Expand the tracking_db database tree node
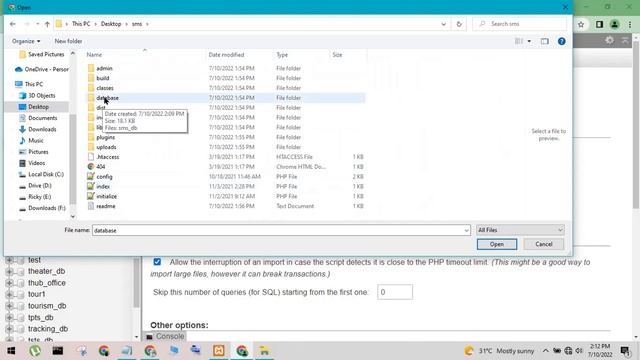 point(10,329)
